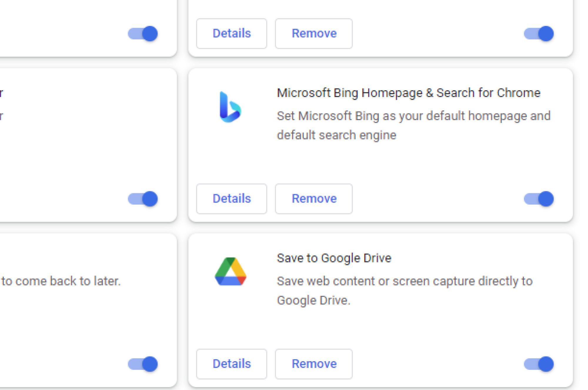View Details of Save to Google Drive

click(231, 364)
